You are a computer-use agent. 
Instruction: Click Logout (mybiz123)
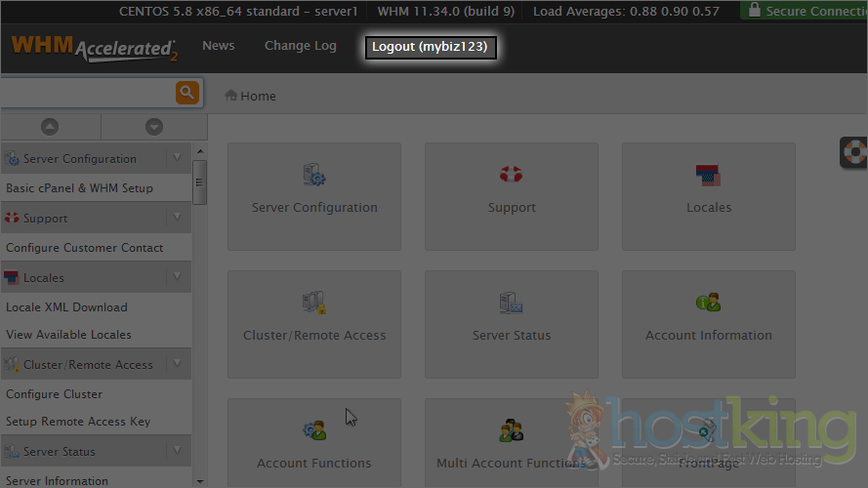coord(430,47)
